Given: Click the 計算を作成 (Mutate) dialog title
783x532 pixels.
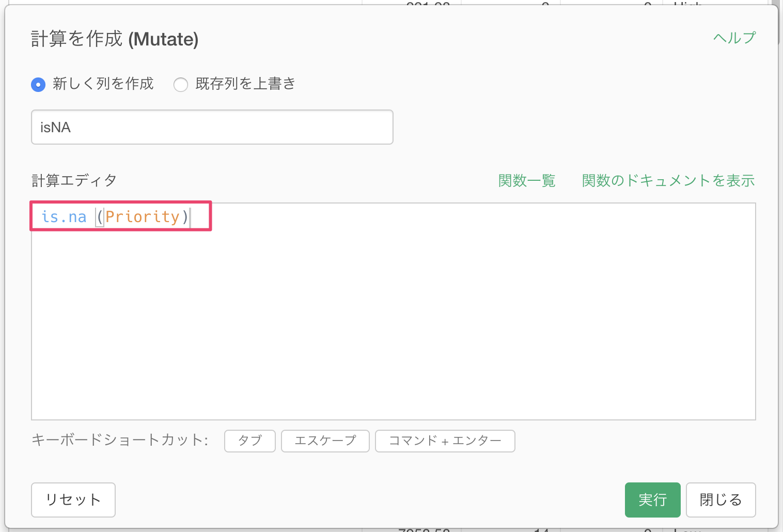Looking at the screenshot, I should pos(115,39).
